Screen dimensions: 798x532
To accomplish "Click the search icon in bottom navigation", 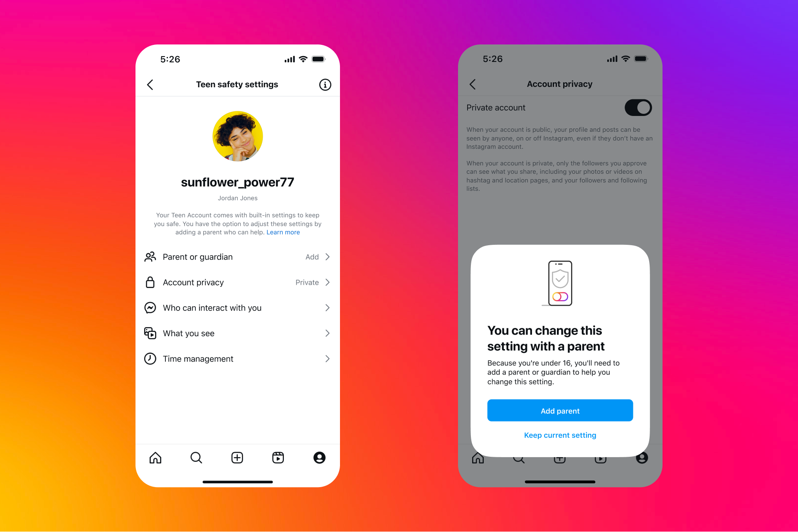I will [x=197, y=457].
